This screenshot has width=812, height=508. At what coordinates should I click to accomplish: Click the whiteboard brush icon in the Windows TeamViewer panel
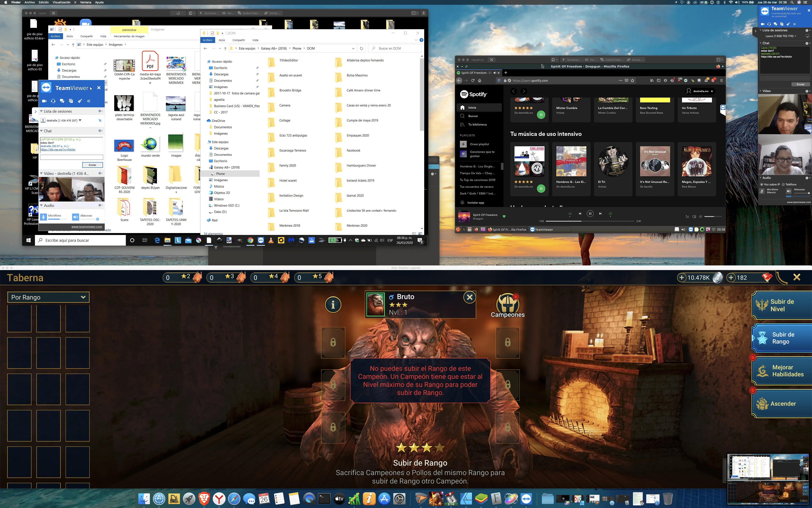(x=80, y=101)
